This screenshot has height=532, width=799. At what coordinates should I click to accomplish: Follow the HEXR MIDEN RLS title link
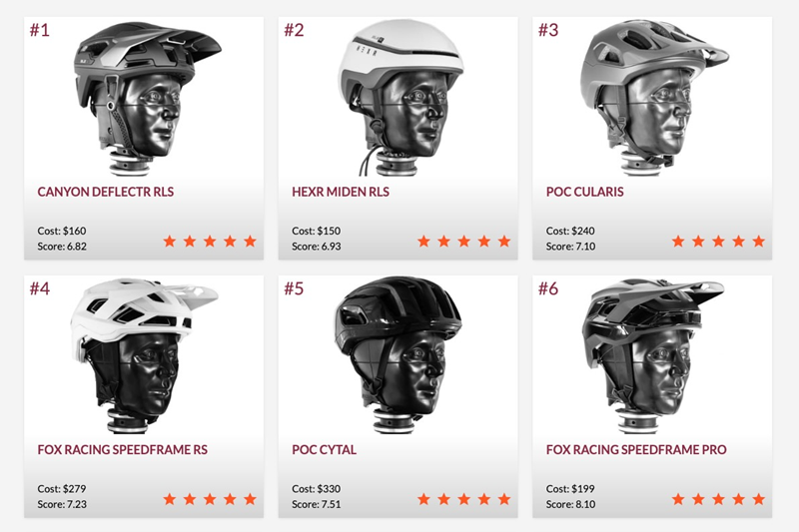[341, 192]
